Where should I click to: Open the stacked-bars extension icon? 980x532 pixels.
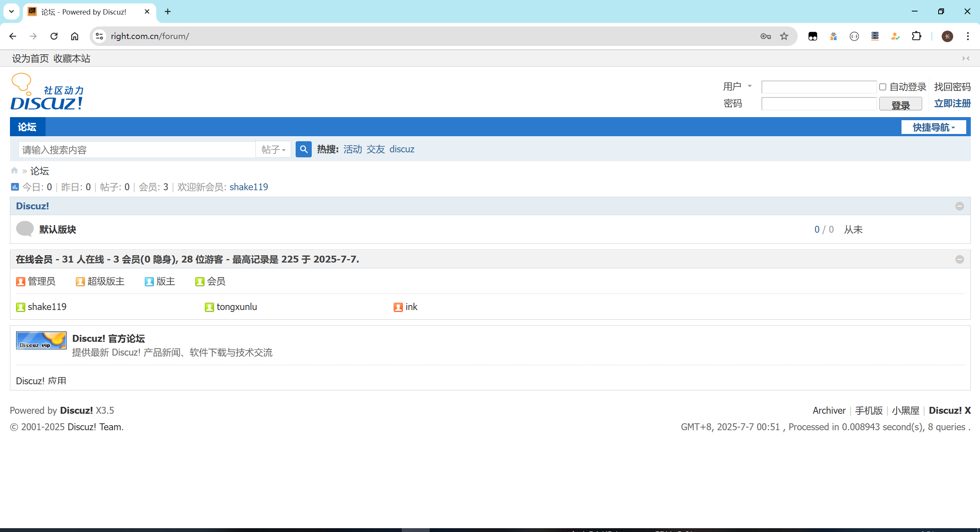point(875,36)
